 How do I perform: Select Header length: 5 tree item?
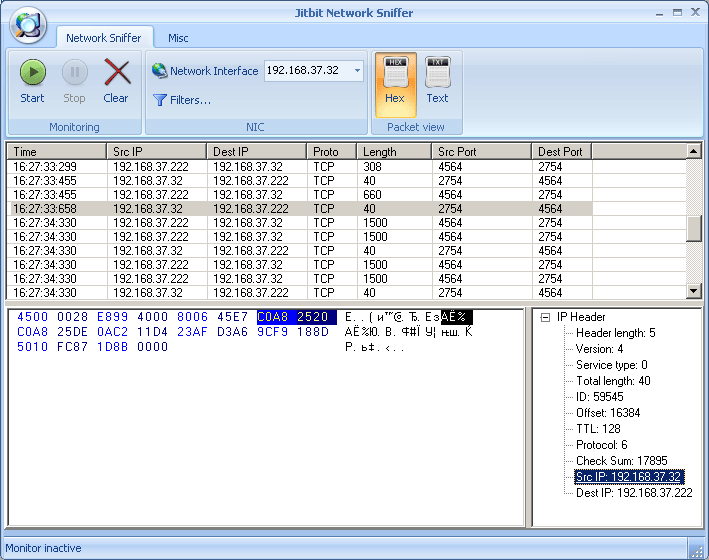click(615, 333)
